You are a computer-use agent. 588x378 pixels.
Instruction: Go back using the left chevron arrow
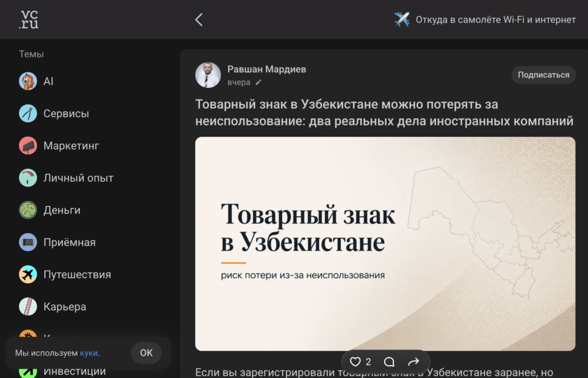(199, 20)
